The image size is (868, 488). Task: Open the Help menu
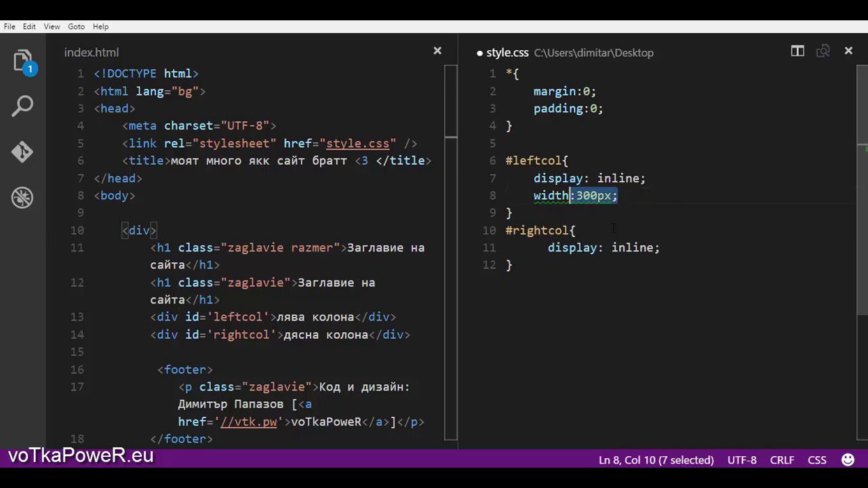tap(100, 26)
